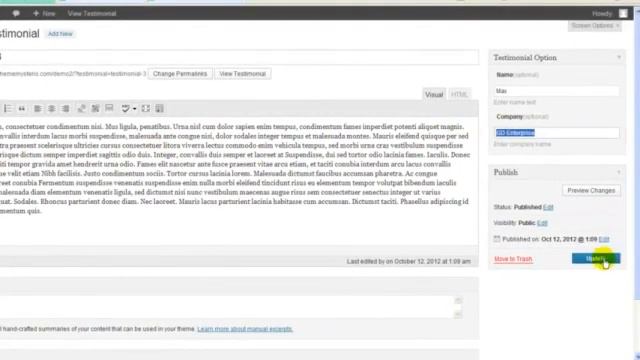Click the align right icon
This screenshot has height=360, width=640.
click(65, 109)
